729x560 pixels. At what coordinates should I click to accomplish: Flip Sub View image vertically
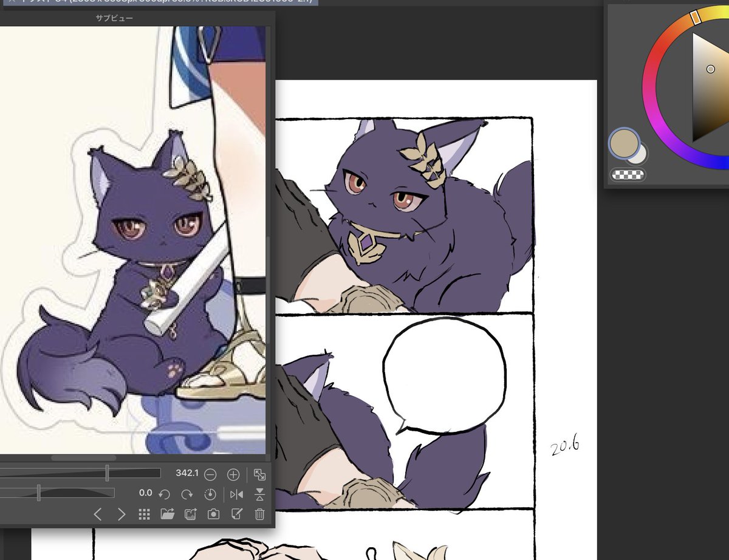pos(260,494)
